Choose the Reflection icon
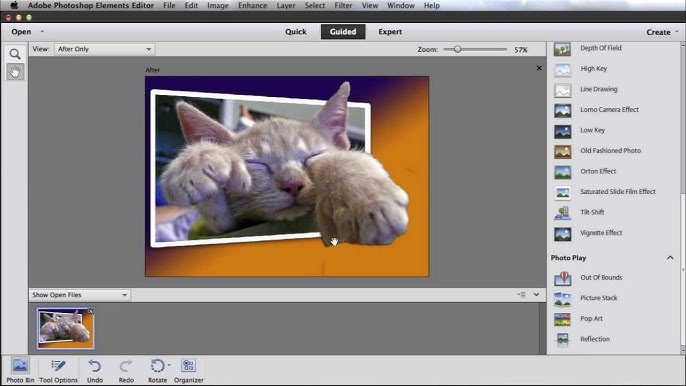The width and height of the screenshot is (686, 386). (x=562, y=340)
